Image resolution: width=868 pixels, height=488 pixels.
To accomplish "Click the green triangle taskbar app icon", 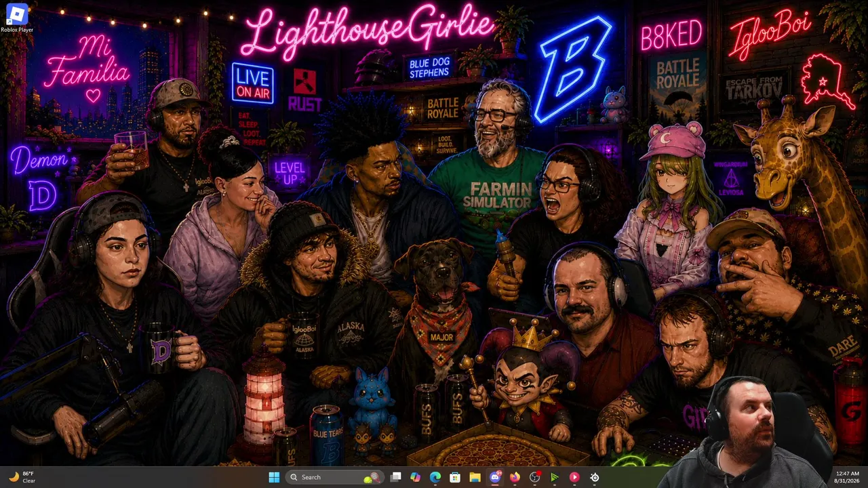I will [x=554, y=477].
